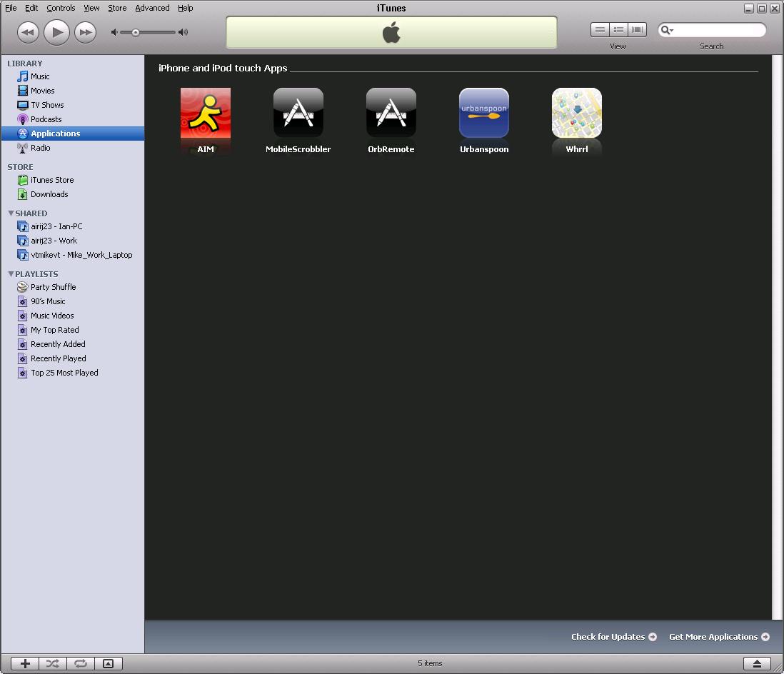Click the vertical scrollbar of apps pane
The width and height of the screenshot is (784, 674).
(x=778, y=338)
